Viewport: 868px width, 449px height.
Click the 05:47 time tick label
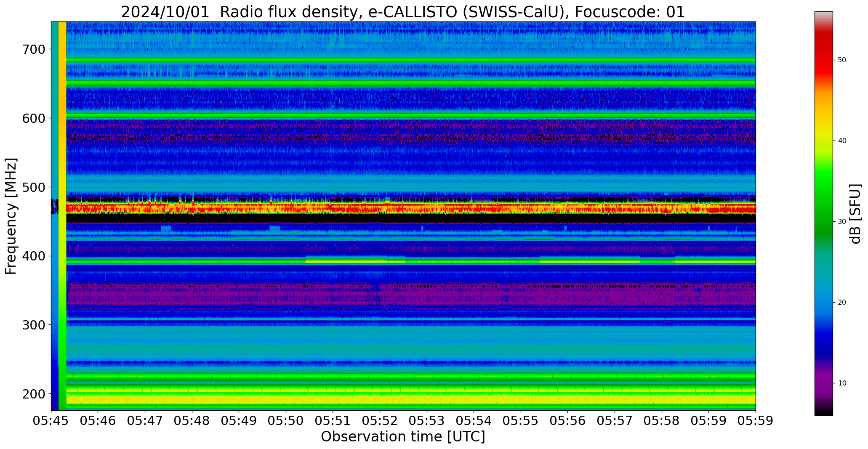click(145, 421)
